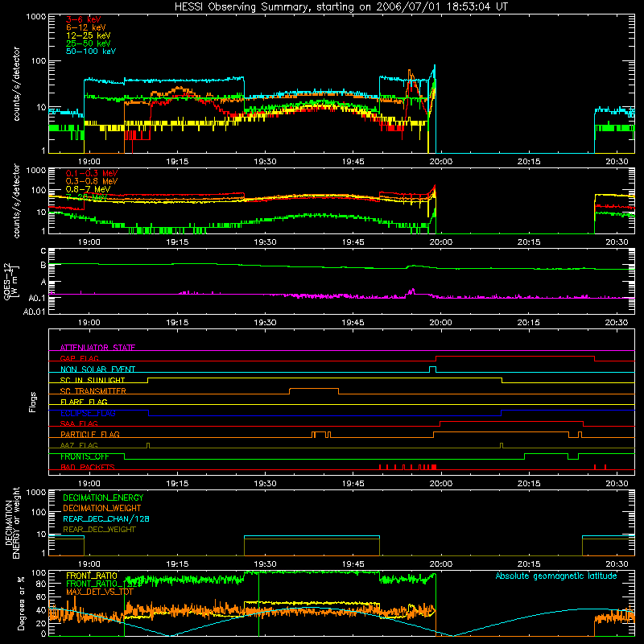Viewport: 644px width, 644px height.
Task: Select the SC_IN_SUNLIGHT flag label
Action: click(x=93, y=380)
